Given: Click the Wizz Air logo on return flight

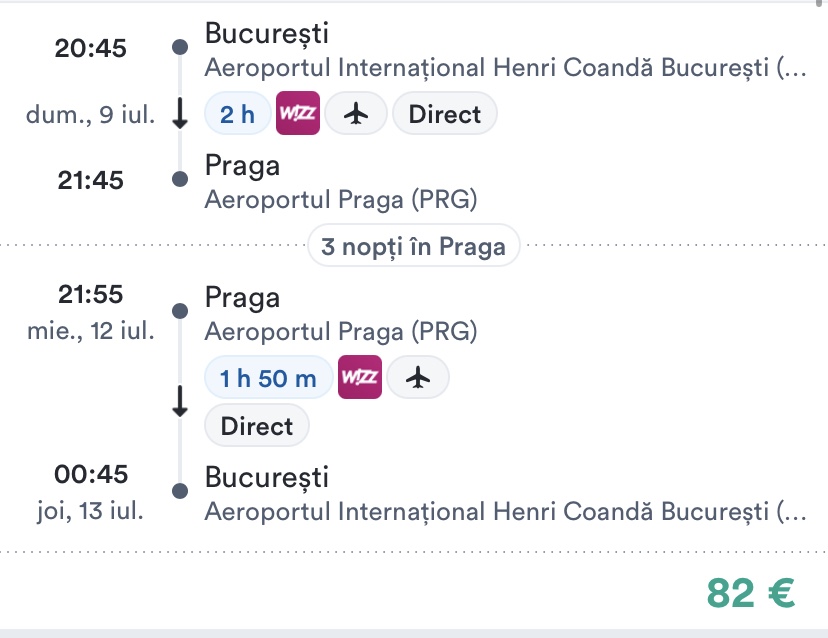Looking at the screenshot, I should [x=359, y=377].
